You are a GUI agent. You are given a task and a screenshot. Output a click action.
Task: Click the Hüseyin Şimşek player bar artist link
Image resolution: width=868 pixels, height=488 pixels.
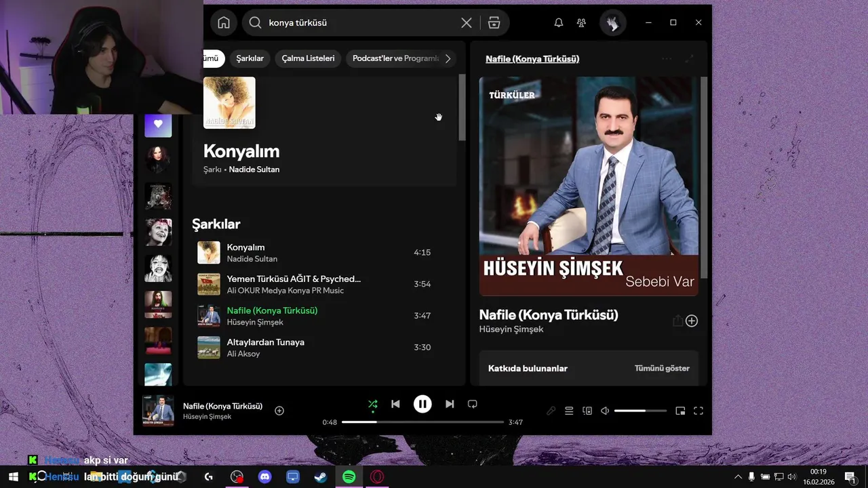(207, 416)
